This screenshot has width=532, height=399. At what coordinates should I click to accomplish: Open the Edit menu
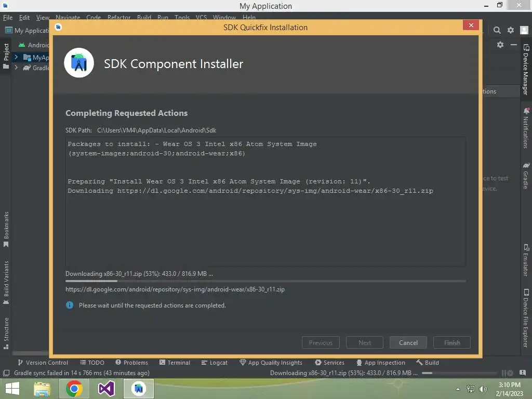pyautogui.click(x=24, y=17)
